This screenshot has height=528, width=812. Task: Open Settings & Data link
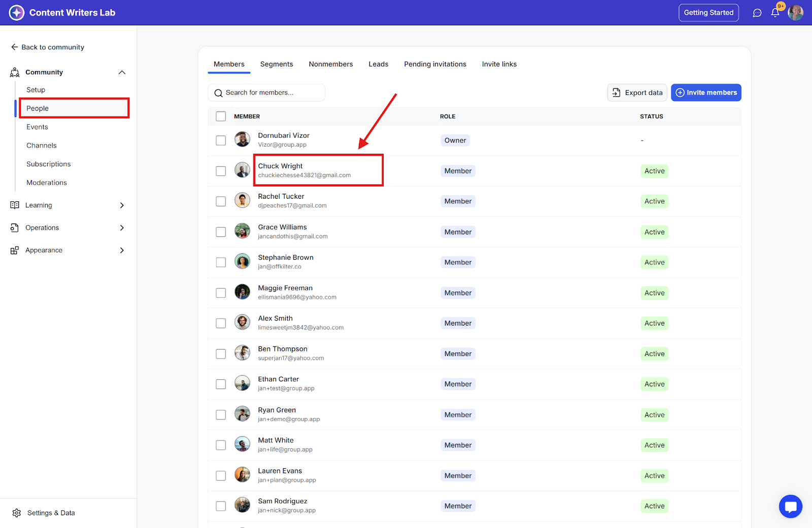click(44, 513)
